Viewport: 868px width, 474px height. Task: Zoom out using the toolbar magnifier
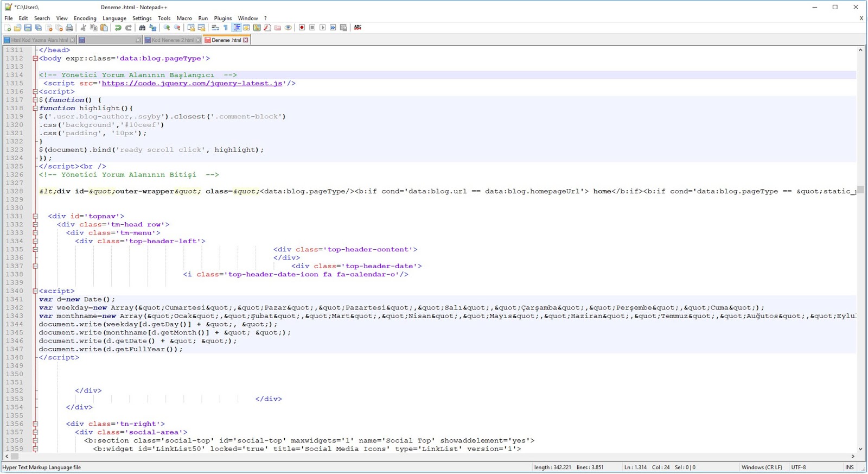pos(177,28)
